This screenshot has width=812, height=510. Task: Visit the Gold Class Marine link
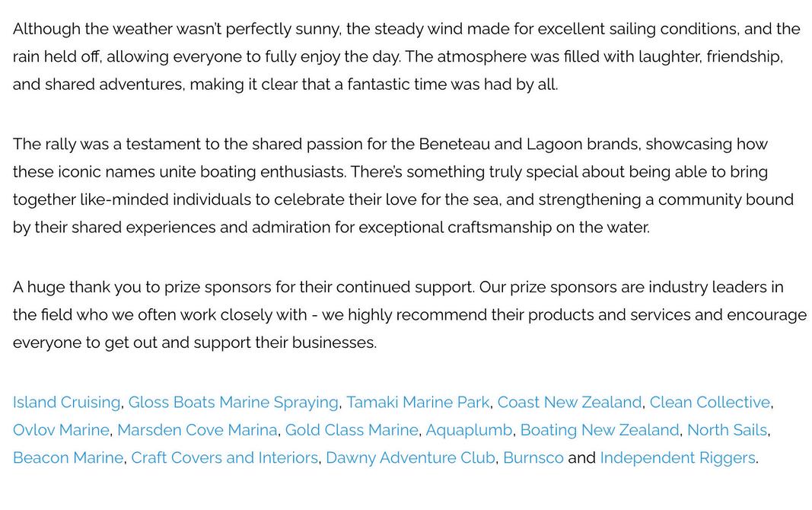click(x=352, y=430)
